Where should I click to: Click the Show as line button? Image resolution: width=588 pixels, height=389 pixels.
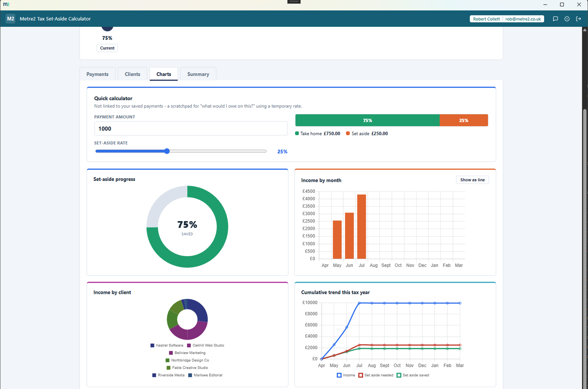(472, 180)
